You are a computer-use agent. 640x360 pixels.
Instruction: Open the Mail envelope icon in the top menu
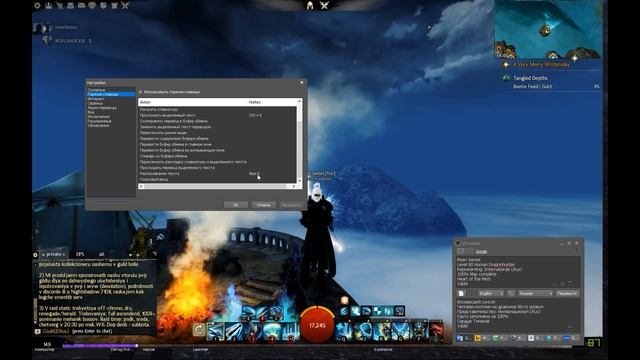pos(82,5)
